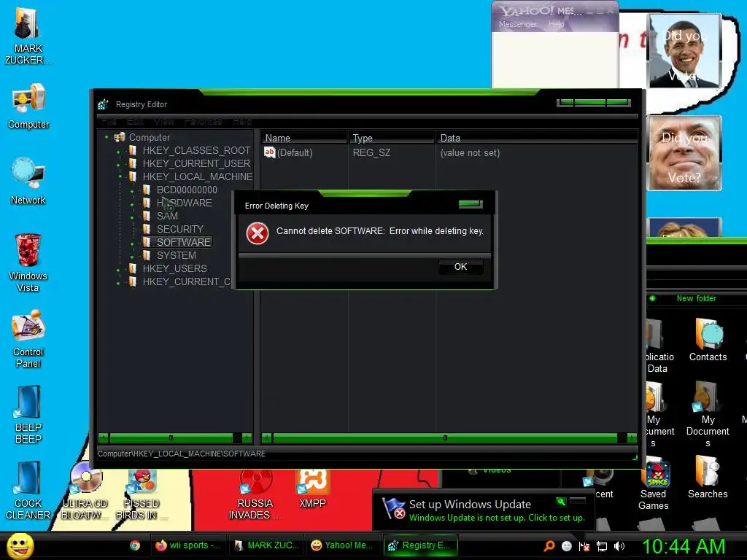Open the Help menu in Yahoo Messenger
The height and width of the screenshot is (560, 747).
point(556,24)
